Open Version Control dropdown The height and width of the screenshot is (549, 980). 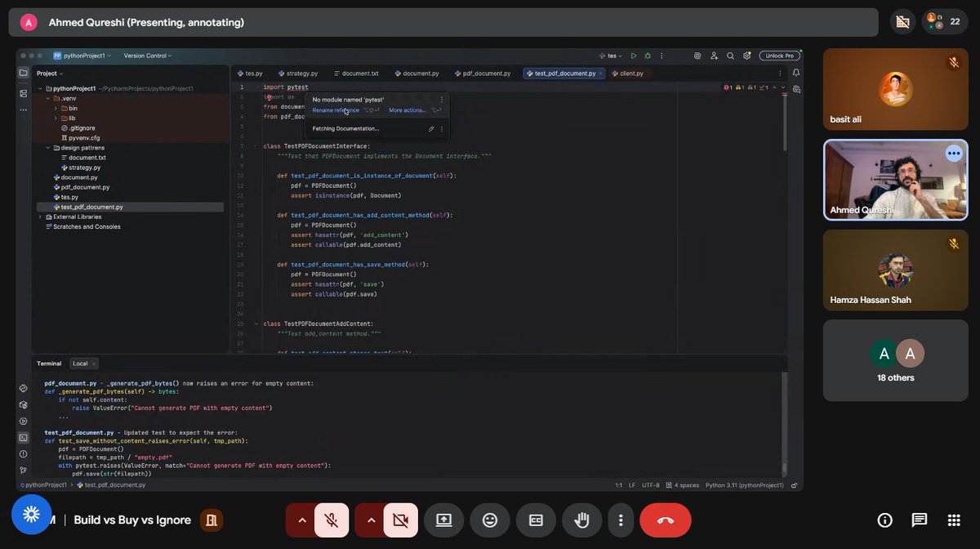[x=148, y=56]
